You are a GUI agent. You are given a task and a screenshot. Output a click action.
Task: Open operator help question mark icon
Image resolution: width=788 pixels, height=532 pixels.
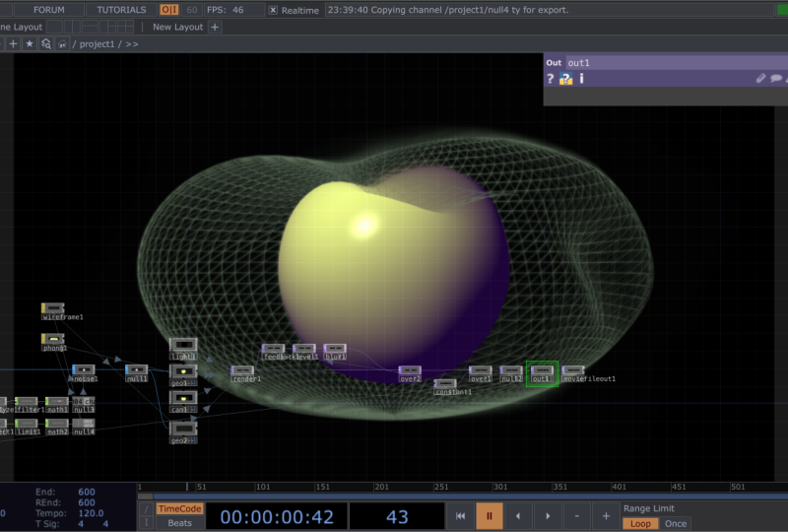pos(551,79)
